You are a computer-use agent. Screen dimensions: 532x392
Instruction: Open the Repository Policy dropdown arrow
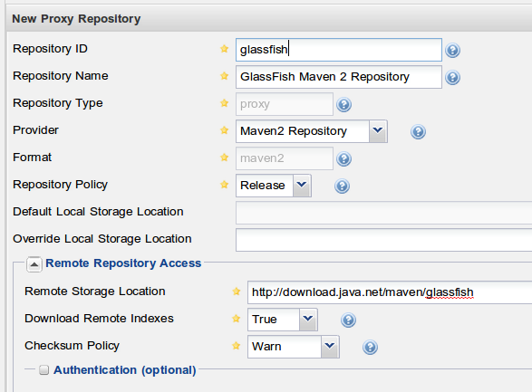tap(302, 186)
